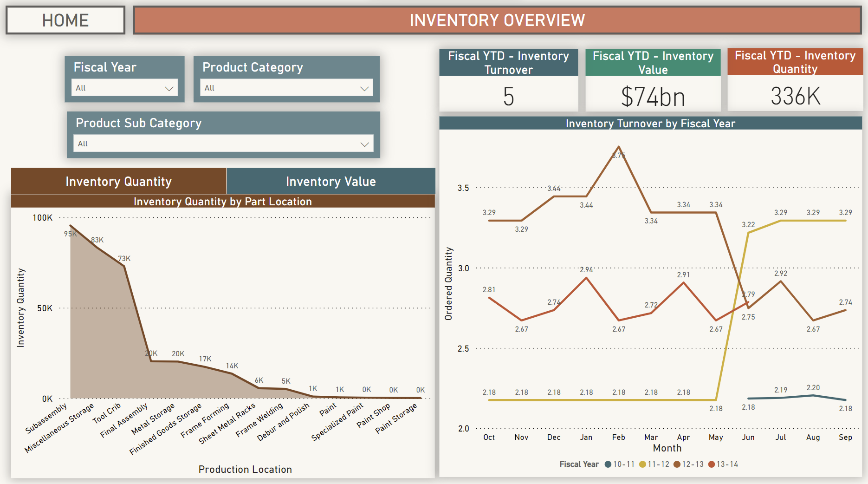Switch to the Inventory Value tab
The height and width of the screenshot is (484, 868).
pyautogui.click(x=331, y=181)
